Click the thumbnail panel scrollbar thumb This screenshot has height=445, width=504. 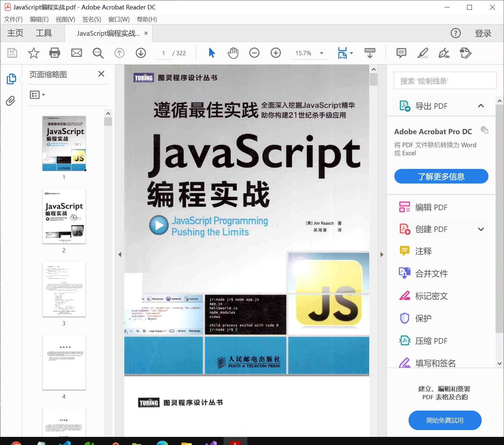click(x=108, y=121)
